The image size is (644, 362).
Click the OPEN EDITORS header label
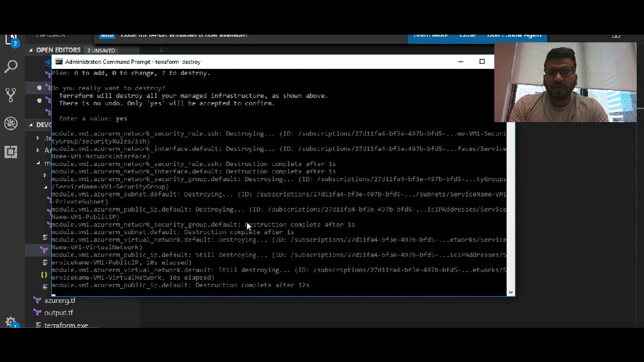pyautogui.click(x=58, y=50)
